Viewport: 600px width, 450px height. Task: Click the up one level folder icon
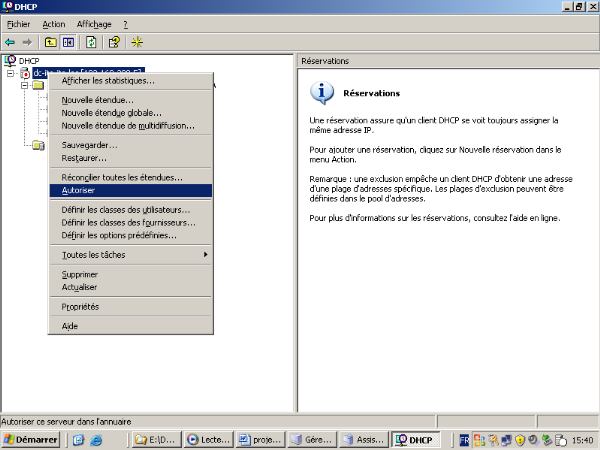coord(51,42)
